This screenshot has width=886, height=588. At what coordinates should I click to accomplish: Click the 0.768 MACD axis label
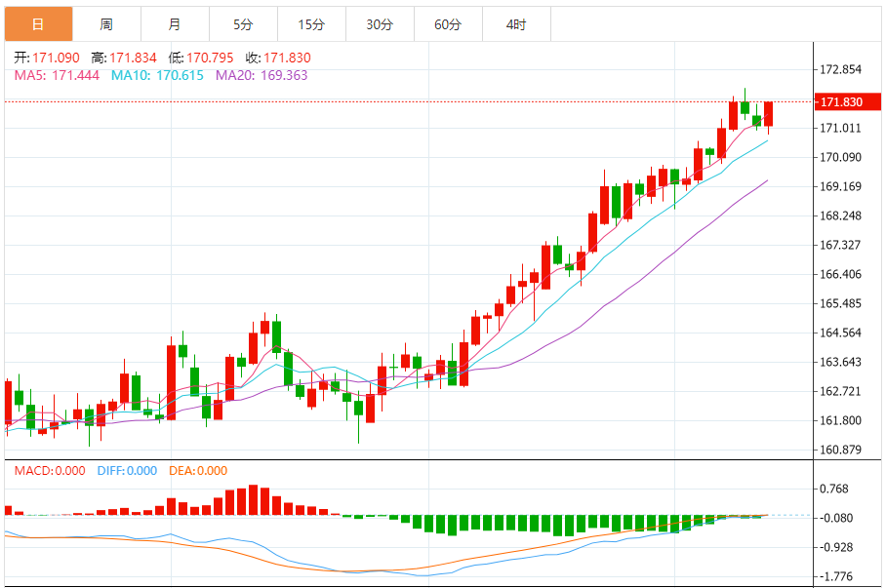[x=834, y=489]
